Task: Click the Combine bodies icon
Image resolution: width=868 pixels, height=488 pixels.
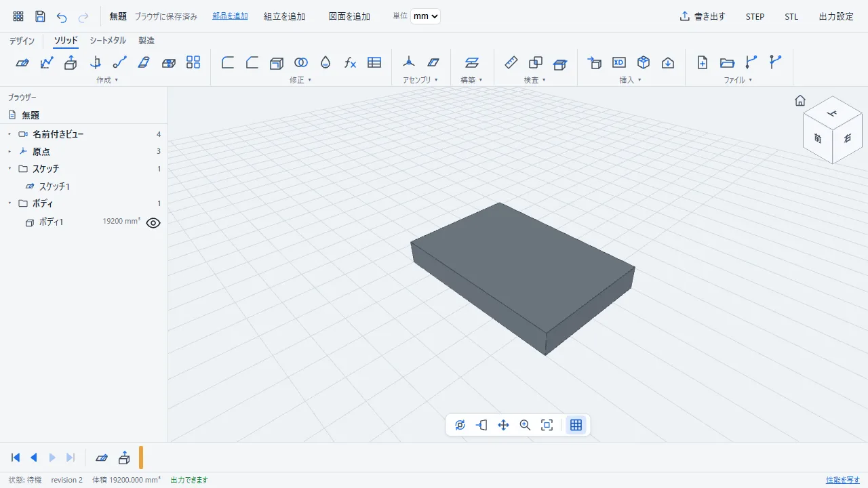Action: pyautogui.click(x=301, y=62)
